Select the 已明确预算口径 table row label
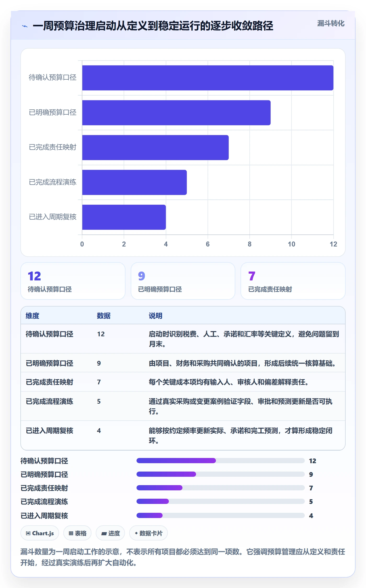 [x=49, y=363]
